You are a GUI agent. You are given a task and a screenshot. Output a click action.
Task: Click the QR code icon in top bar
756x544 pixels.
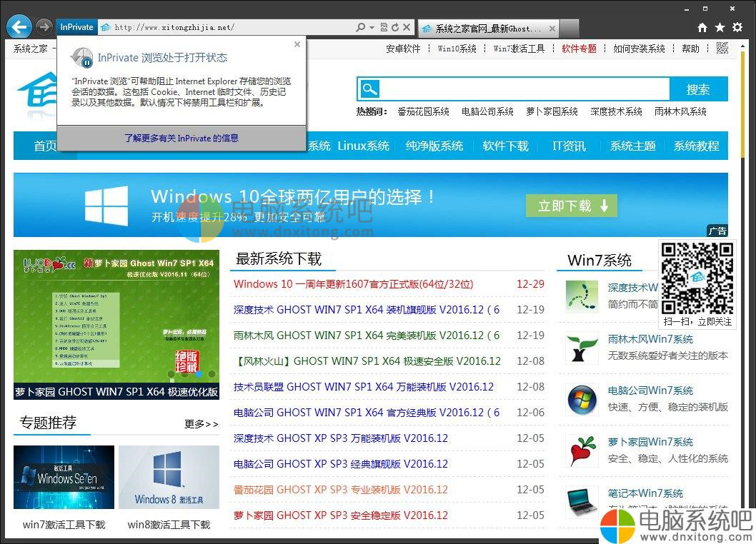coord(722,48)
